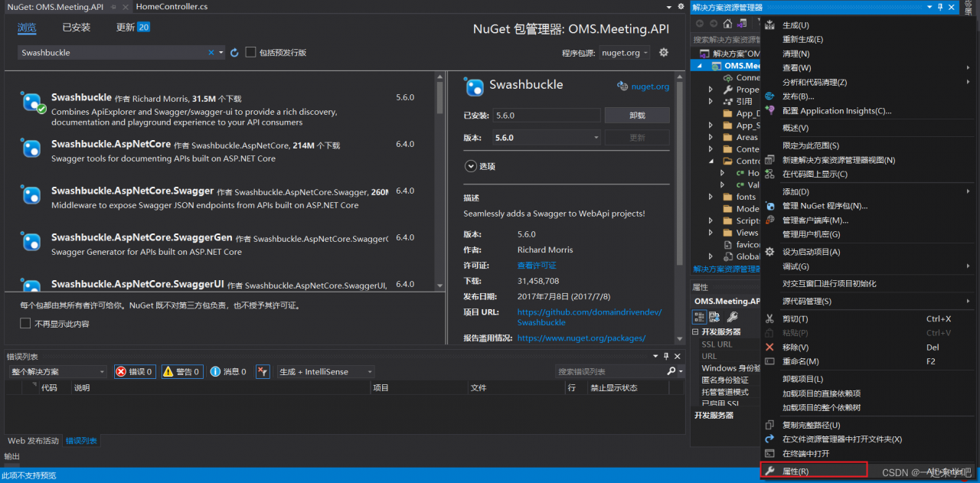
Task: Open the nuget.org packages report abuse link
Action: (x=581, y=338)
